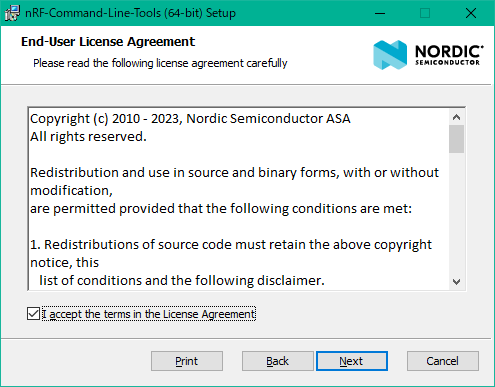Viewport: 495px width, 387px height.
Task: Click the 'Redistribution and use' paragraph in the license
Action: coord(234,190)
